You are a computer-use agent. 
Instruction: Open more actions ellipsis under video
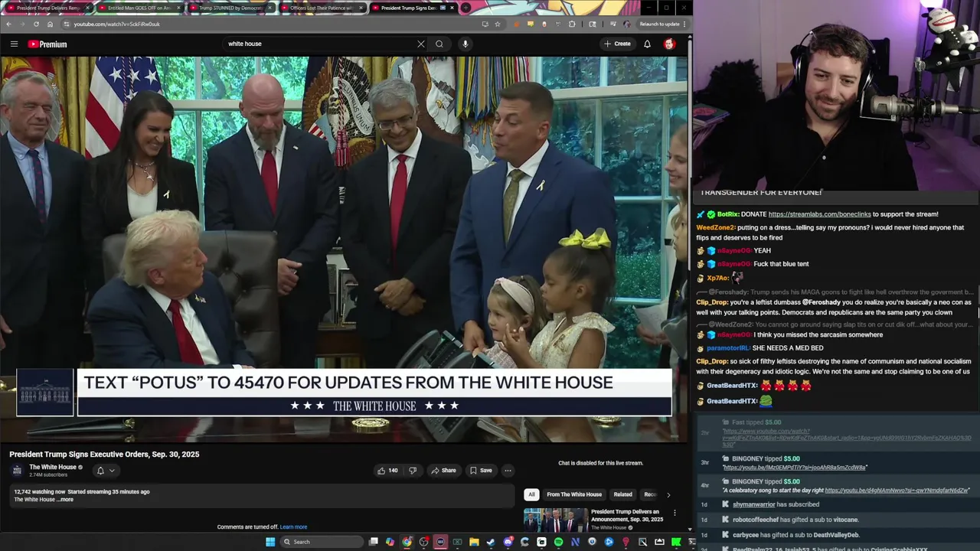pos(508,471)
